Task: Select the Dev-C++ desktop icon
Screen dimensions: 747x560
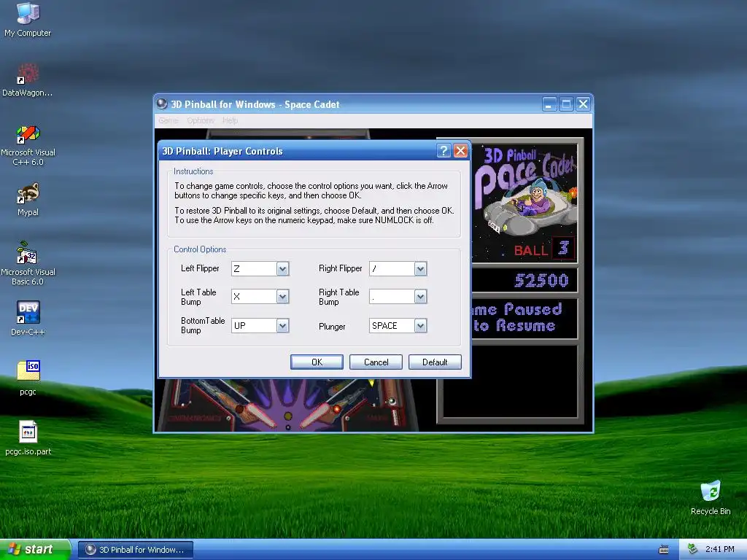Action: pos(28,318)
